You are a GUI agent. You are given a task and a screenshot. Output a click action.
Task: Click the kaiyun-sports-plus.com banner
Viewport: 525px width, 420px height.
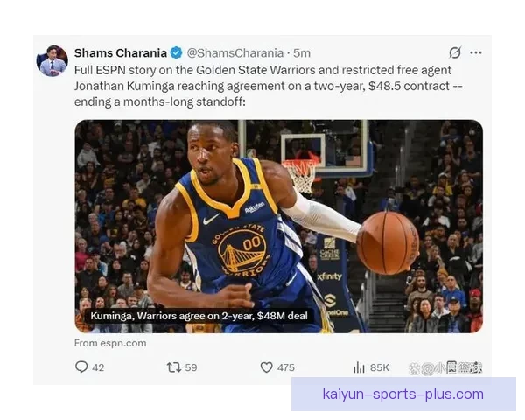tap(403, 395)
